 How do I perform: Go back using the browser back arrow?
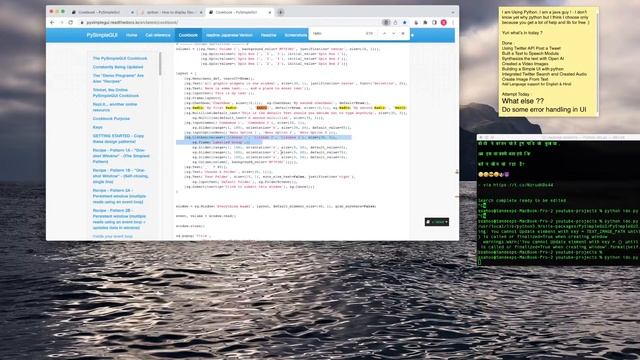tap(52, 22)
